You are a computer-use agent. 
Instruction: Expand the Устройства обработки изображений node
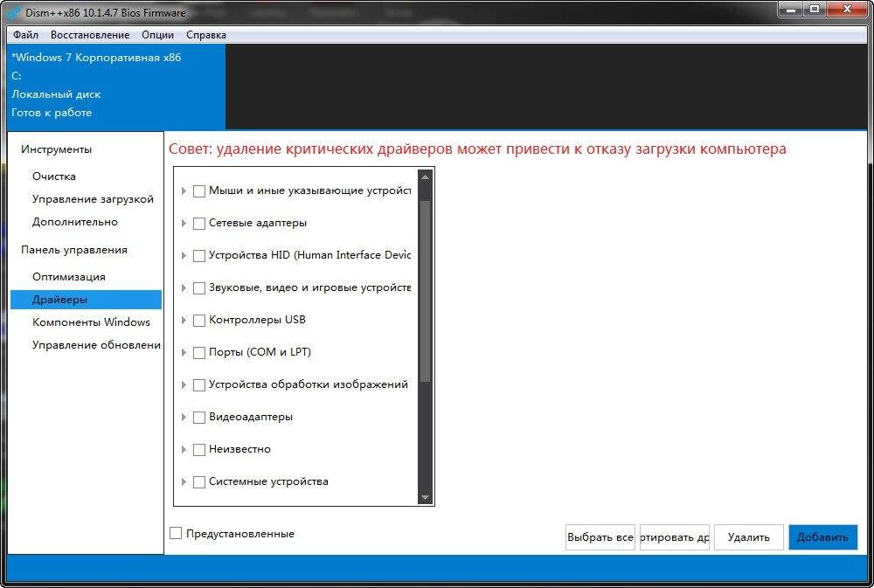(184, 385)
